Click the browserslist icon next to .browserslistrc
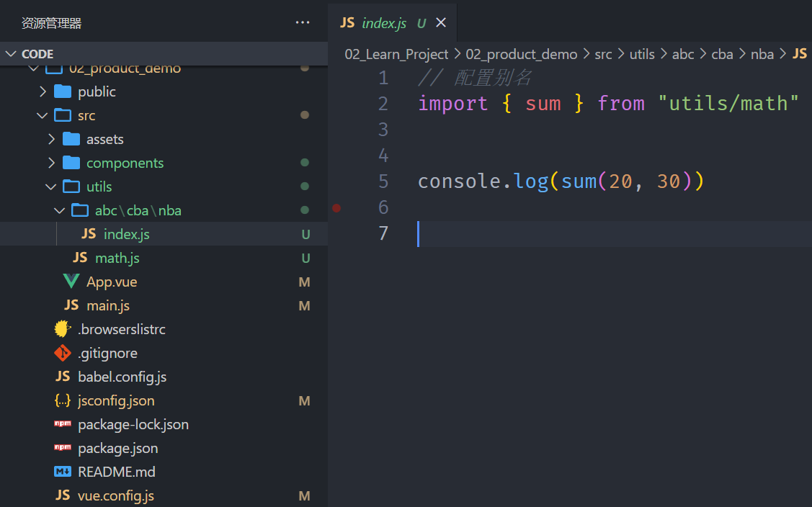The height and width of the screenshot is (507, 812). pyautogui.click(x=63, y=329)
